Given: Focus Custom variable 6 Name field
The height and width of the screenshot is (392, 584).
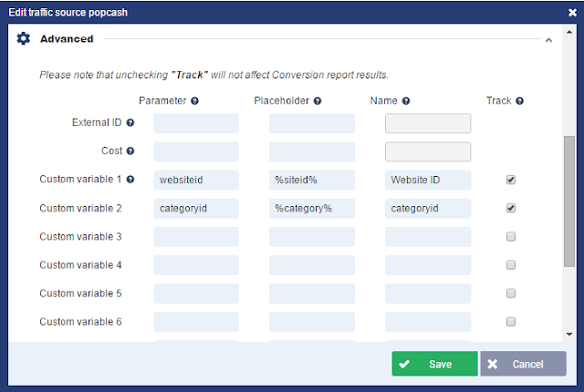Looking at the screenshot, I should click(428, 322).
